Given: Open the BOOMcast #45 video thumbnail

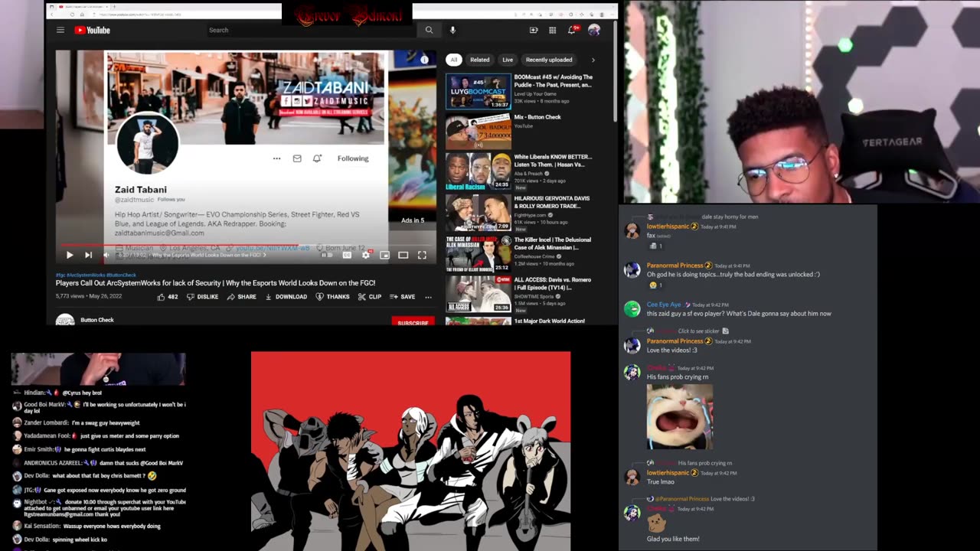Looking at the screenshot, I should point(479,91).
